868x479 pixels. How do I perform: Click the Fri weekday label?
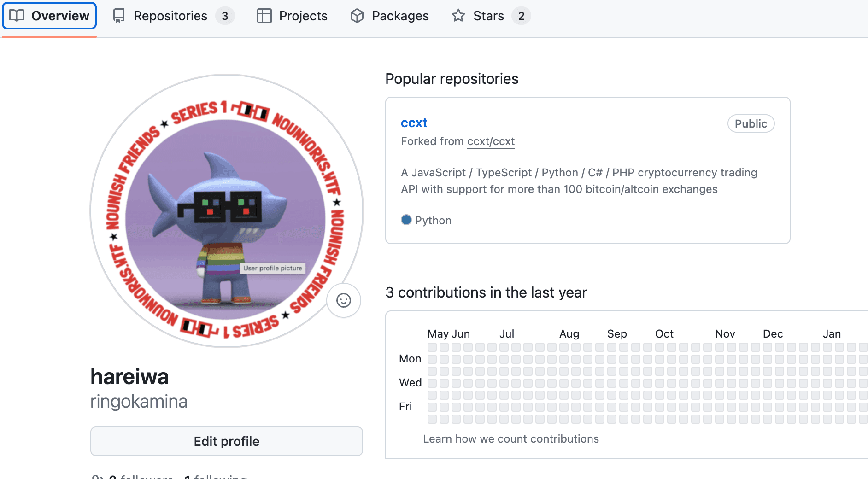(x=405, y=407)
